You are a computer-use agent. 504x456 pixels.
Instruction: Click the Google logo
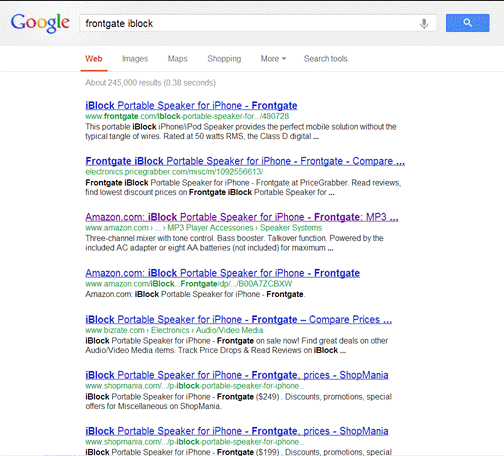(x=40, y=23)
